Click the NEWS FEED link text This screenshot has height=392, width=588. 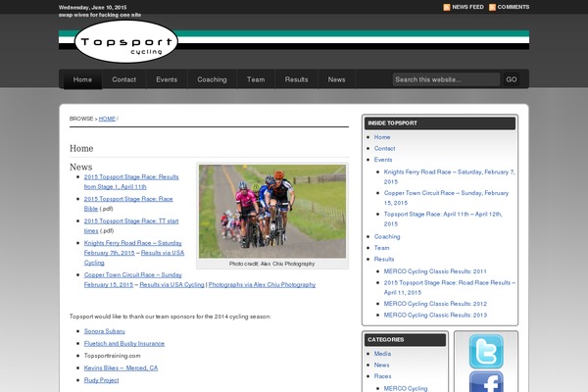467,7
